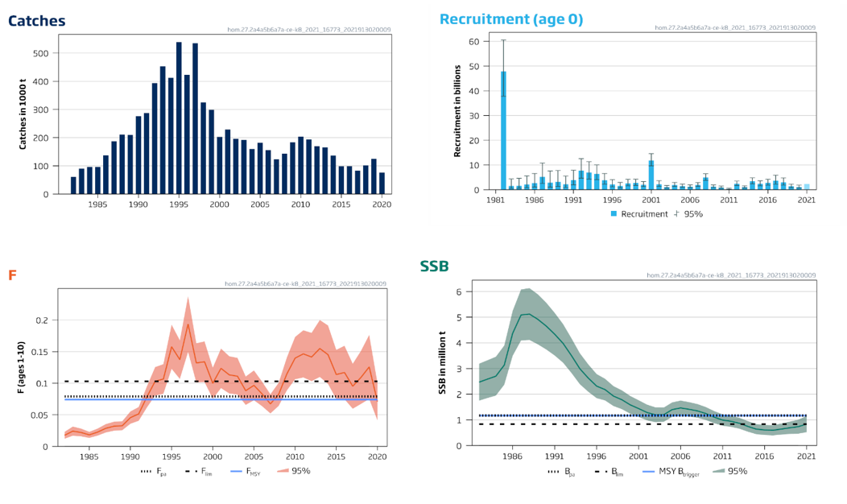The image size is (847, 504).
Task: Select the "F (ages 1-10)" axis label
Action: tap(20, 367)
